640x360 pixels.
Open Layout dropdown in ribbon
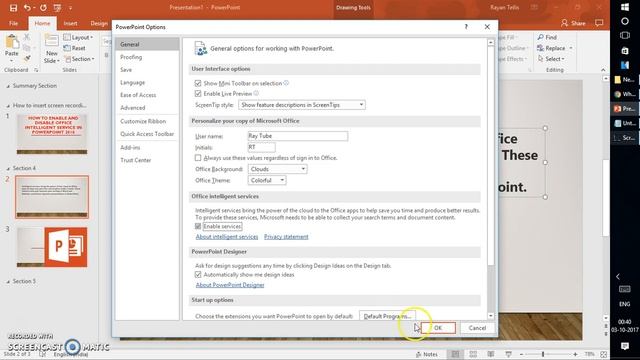[78, 37]
